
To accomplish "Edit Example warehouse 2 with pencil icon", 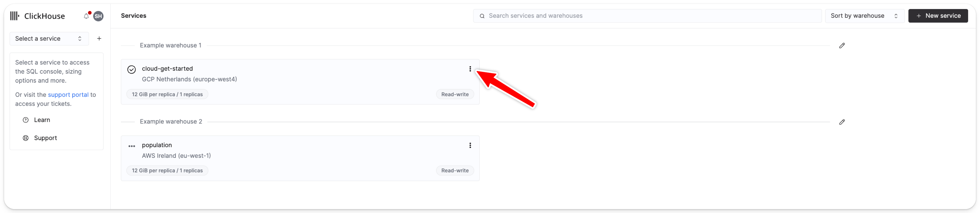I will pos(842,122).
